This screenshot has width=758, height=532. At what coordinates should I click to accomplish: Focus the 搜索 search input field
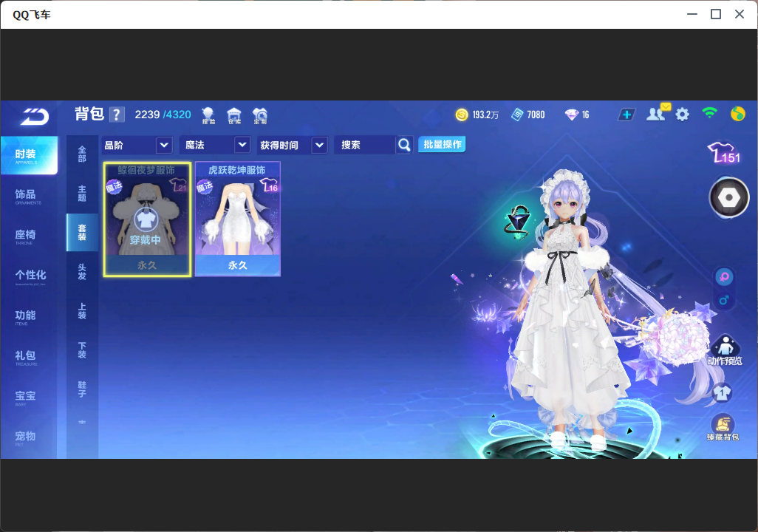[x=366, y=145]
